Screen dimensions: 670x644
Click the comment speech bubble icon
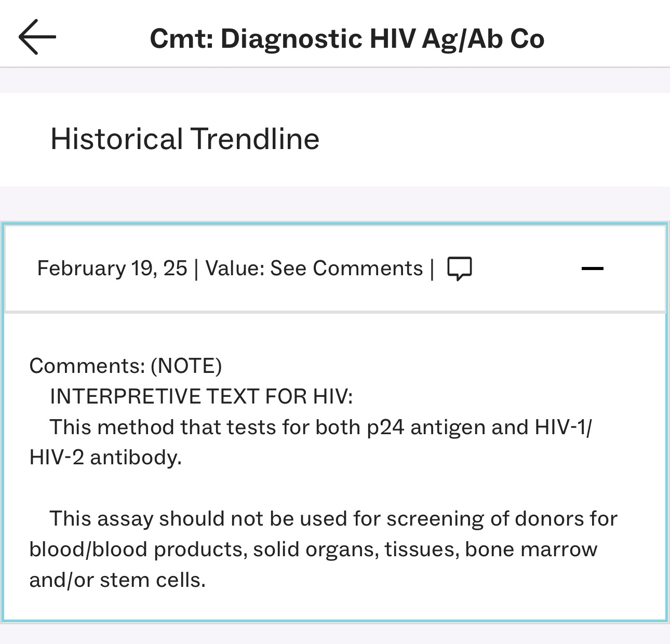coord(460,269)
